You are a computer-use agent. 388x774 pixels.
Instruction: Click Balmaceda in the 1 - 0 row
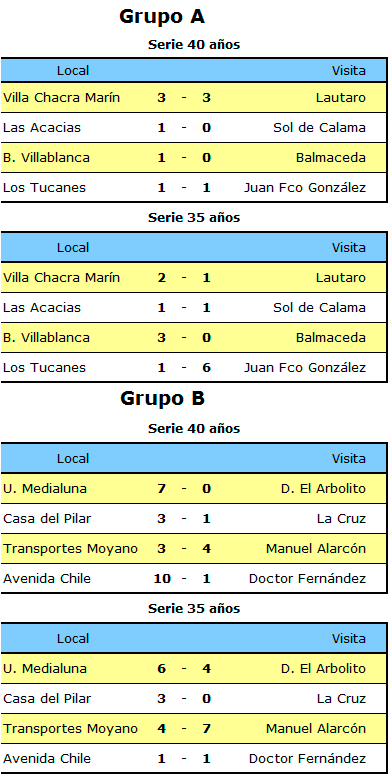(x=331, y=158)
